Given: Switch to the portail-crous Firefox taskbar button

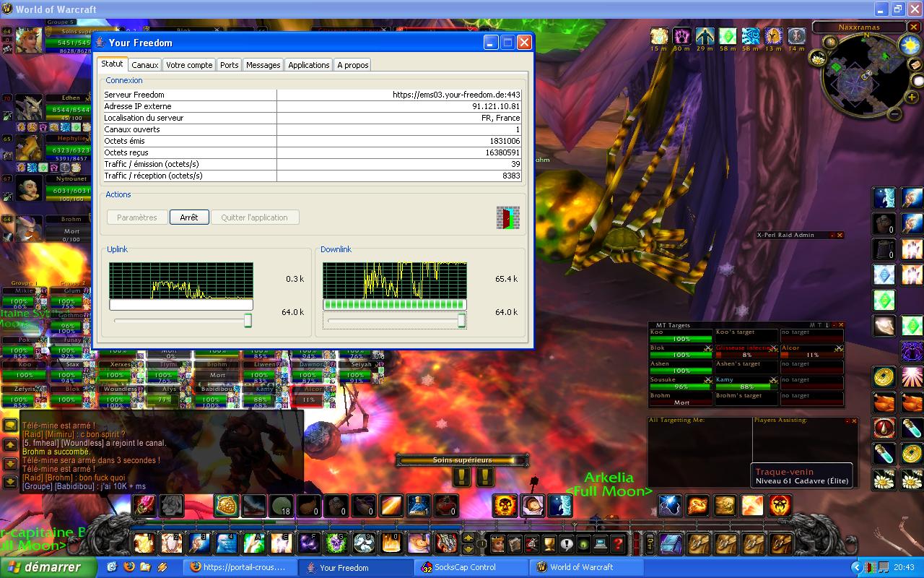Looking at the screenshot, I should (240, 567).
